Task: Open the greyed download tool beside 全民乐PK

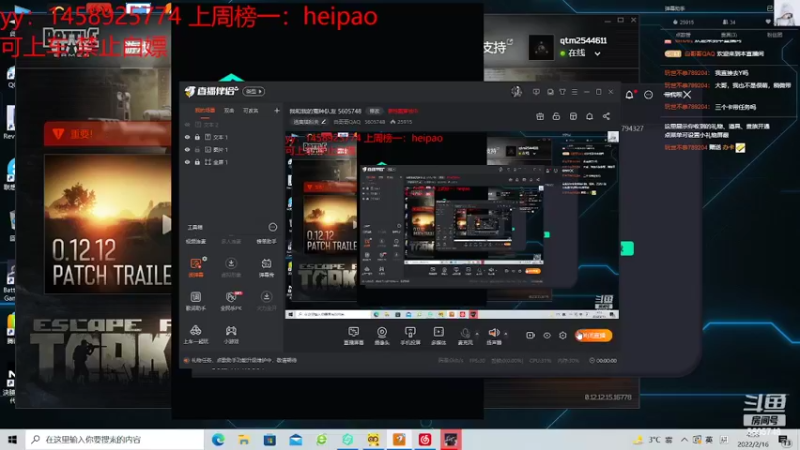Action: [266, 301]
